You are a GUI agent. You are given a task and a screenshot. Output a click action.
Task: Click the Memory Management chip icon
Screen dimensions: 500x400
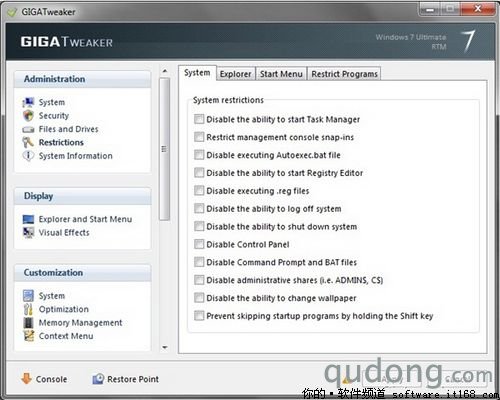coord(28,323)
